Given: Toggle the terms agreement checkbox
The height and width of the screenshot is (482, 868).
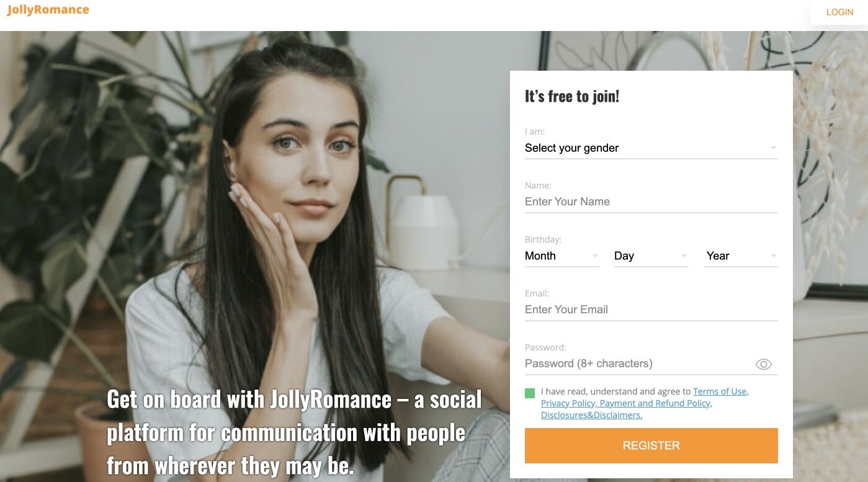Looking at the screenshot, I should coord(530,393).
